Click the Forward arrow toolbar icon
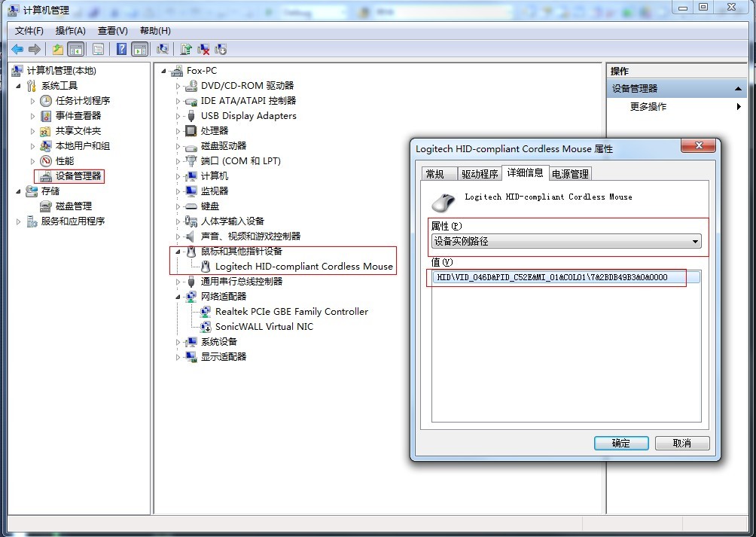 point(34,49)
